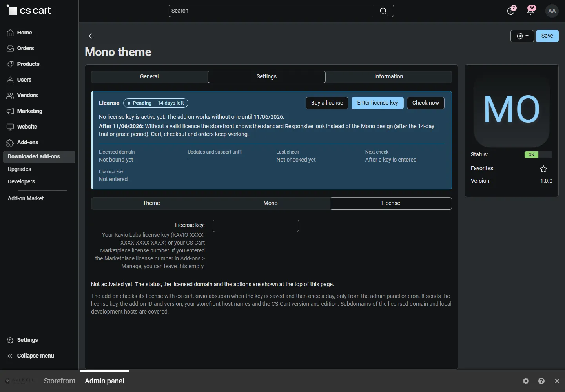Open the AA account avatar

pos(552,11)
